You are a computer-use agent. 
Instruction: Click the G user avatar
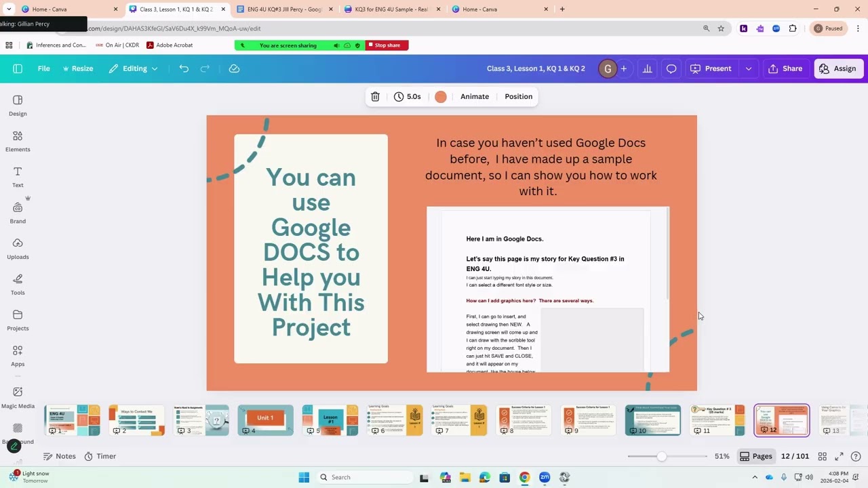(608, 68)
